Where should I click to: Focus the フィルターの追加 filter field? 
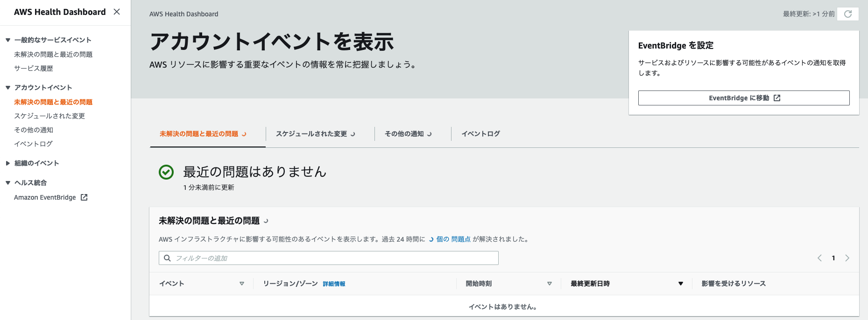[329, 258]
